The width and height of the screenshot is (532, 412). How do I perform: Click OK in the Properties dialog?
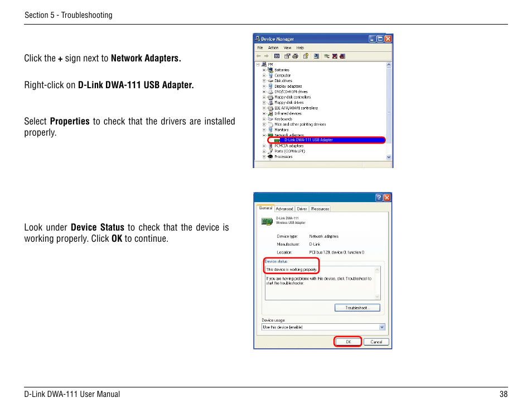(348, 342)
